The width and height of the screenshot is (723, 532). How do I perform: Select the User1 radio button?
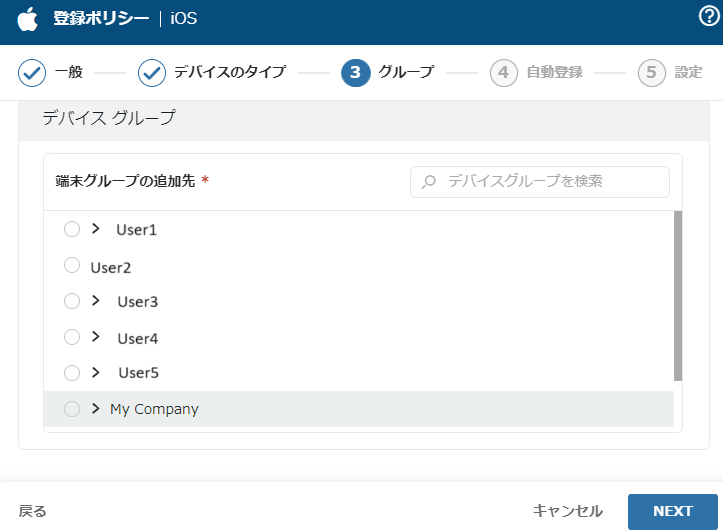point(72,229)
